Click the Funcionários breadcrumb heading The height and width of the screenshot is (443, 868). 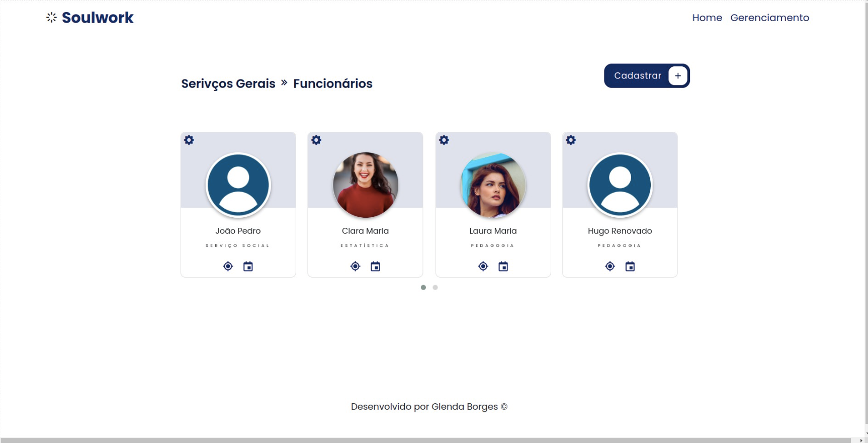333,83
